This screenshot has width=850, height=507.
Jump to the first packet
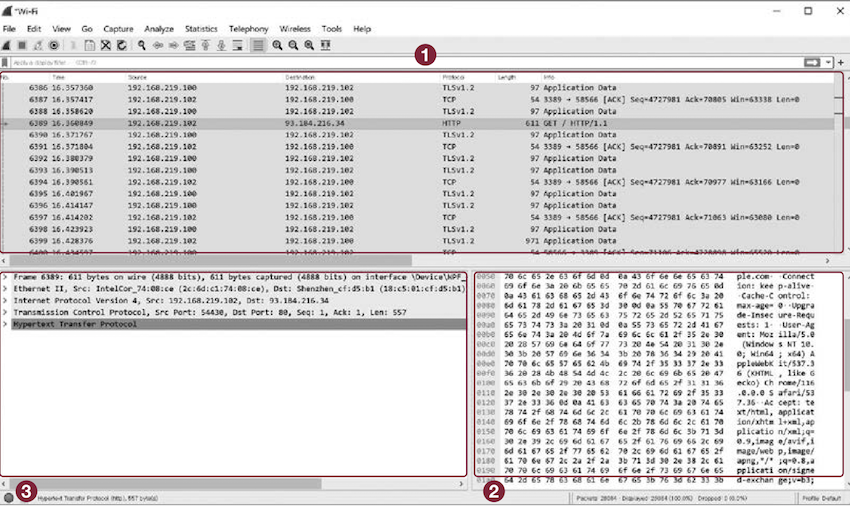(x=205, y=46)
